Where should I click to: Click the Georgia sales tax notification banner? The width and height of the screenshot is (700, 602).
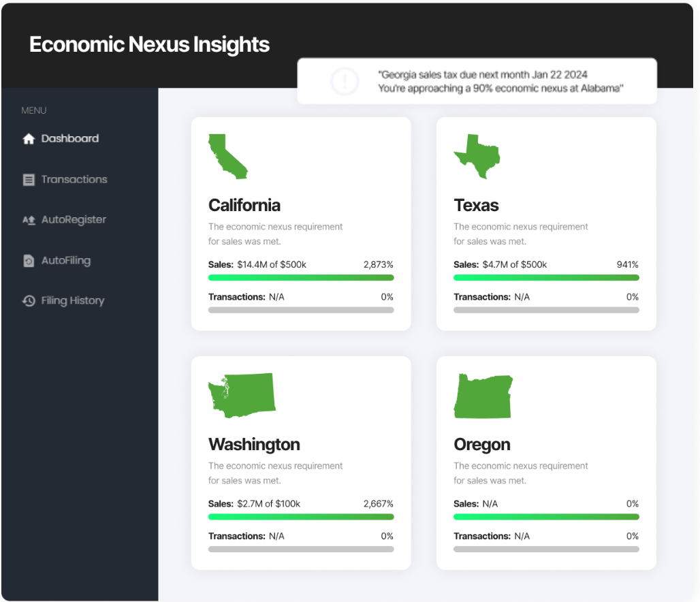500,81
